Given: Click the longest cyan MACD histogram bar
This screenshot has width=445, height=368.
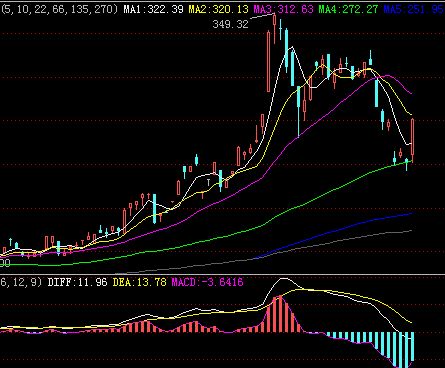Looking at the screenshot, I should coord(401,350).
